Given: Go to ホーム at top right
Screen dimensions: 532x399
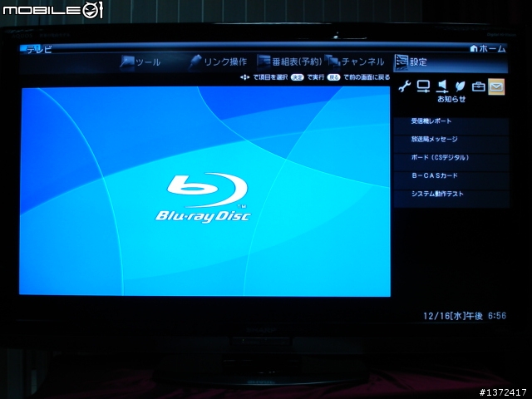Looking at the screenshot, I should click(x=488, y=48).
